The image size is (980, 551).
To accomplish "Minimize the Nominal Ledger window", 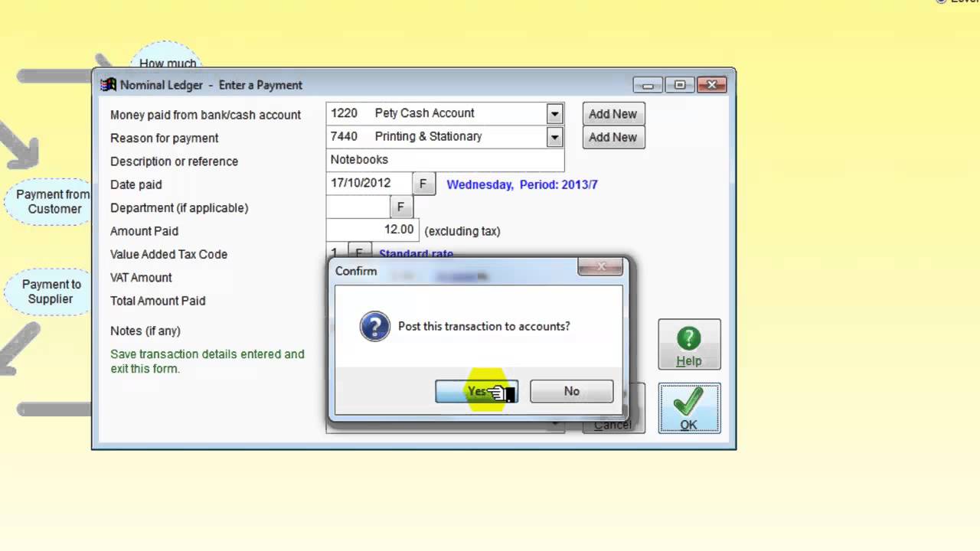I will pos(648,84).
